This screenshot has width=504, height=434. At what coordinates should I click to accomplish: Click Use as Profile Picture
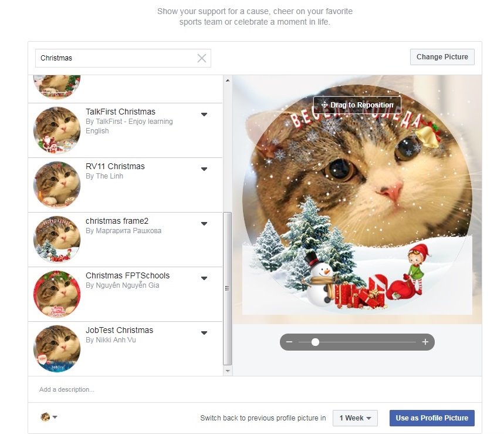[x=432, y=418]
